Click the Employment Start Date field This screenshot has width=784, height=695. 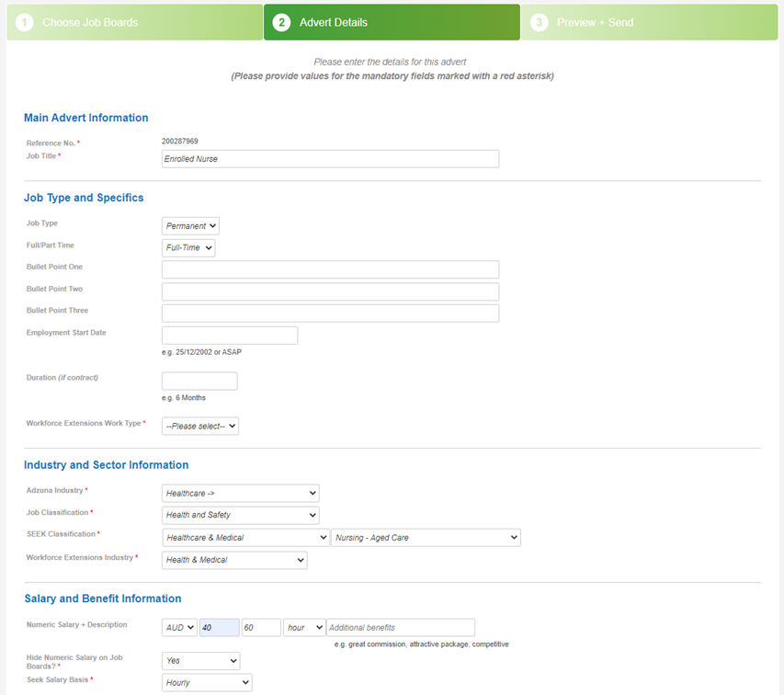pyautogui.click(x=230, y=336)
